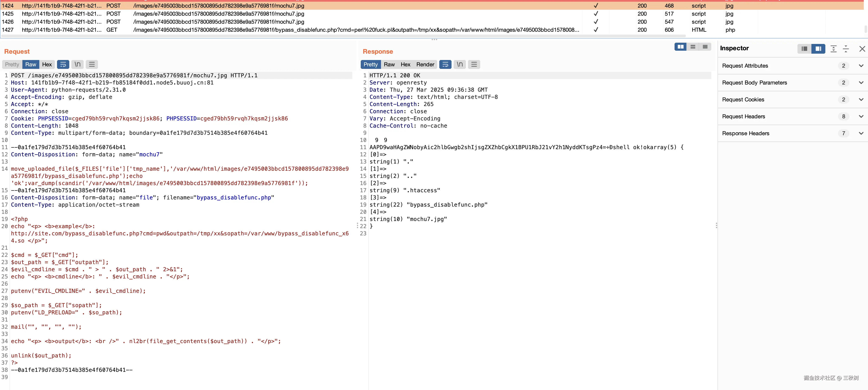868x390 pixels.
Task: Switch Response view to Render tab
Action: (x=425, y=64)
